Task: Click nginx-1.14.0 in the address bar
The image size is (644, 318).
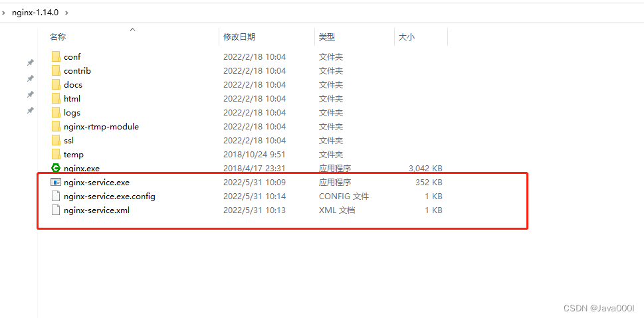Action: (x=35, y=13)
